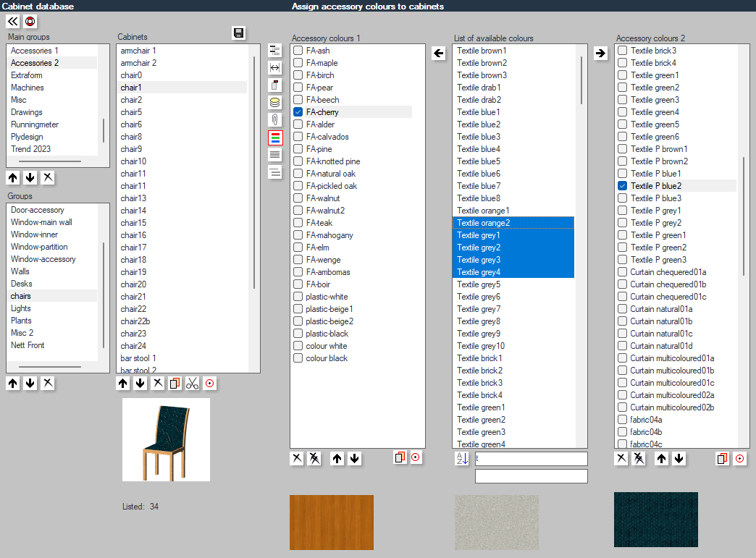Viewport: 756px width, 558px height.
Task: Delete selected main group with X icon
Action: pos(48,178)
